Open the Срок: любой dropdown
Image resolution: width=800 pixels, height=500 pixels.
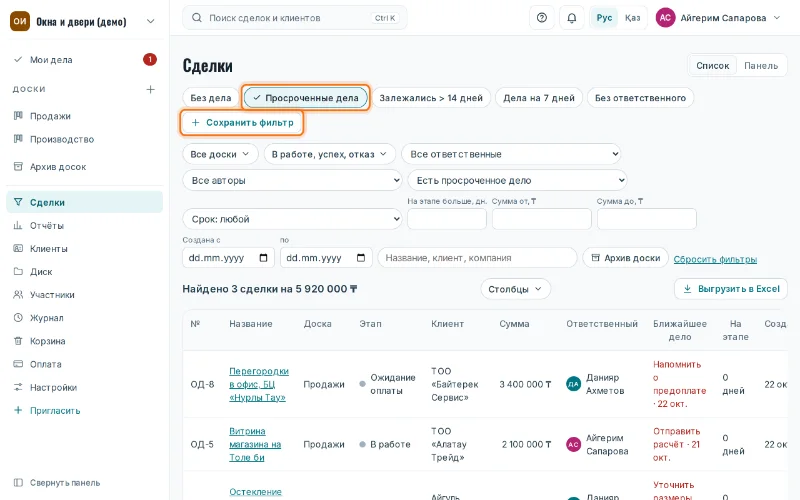click(x=292, y=219)
